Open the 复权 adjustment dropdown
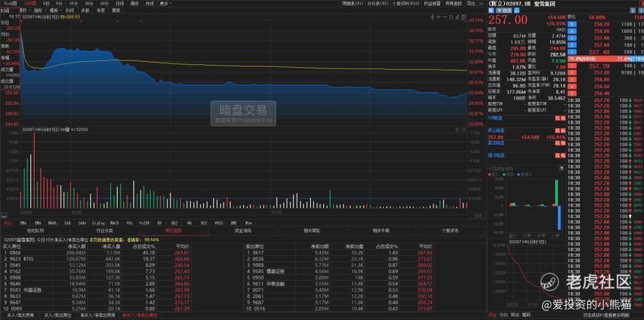 tap(24, 10)
